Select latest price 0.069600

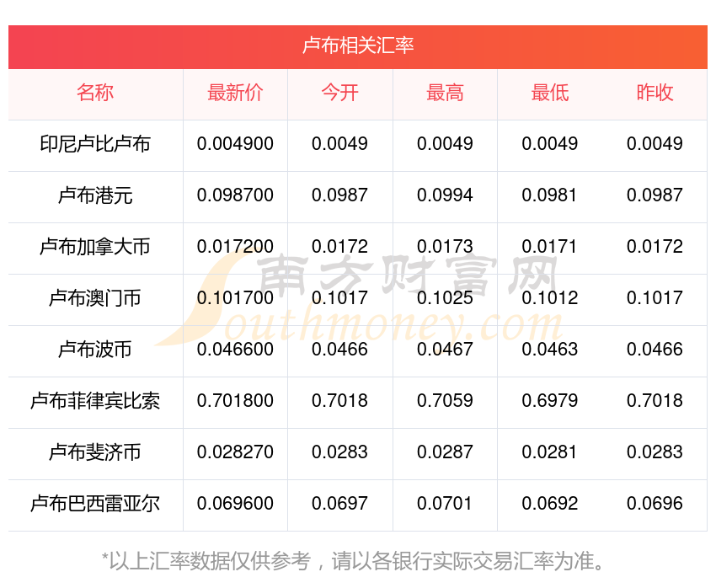point(235,504)
